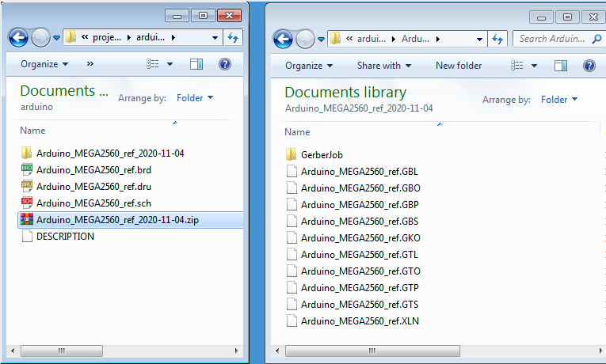This screenshot has width=606, height=364.
Task: Open view options dropdown in left window
Action: click(170, 64)
